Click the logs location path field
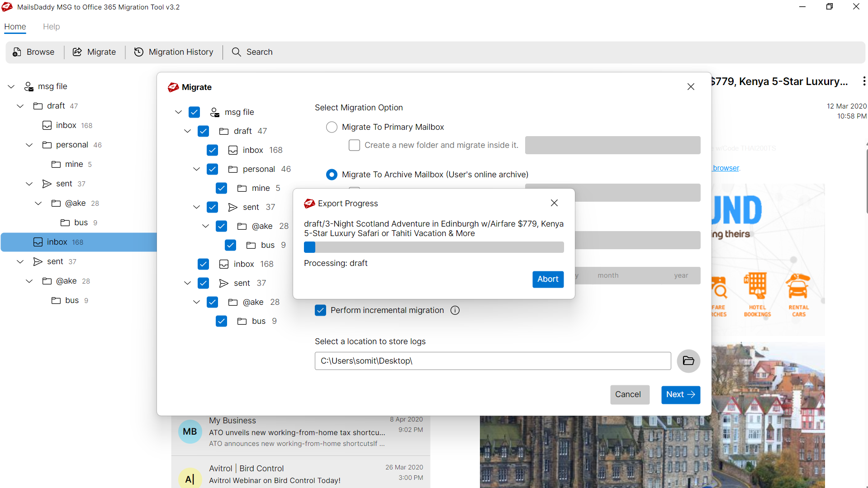Viewport: 868px width, 488px height. tap(493, 361)
